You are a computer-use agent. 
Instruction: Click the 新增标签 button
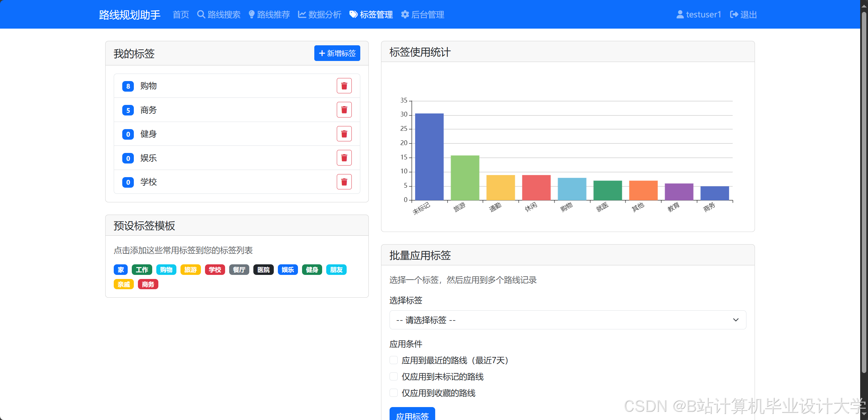click(x=337, y=53)
